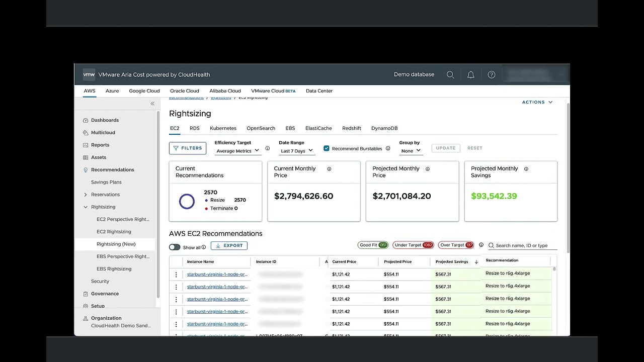This screenshot has width=644, height=362.
Task: Click Current Price column header
Action: pos(344,262)
